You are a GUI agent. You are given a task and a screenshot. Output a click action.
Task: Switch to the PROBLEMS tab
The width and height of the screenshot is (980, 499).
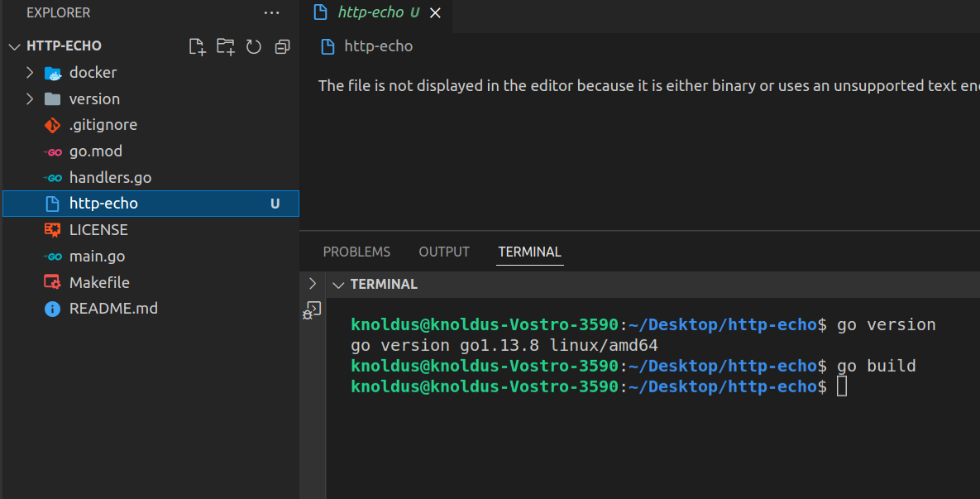356,252
